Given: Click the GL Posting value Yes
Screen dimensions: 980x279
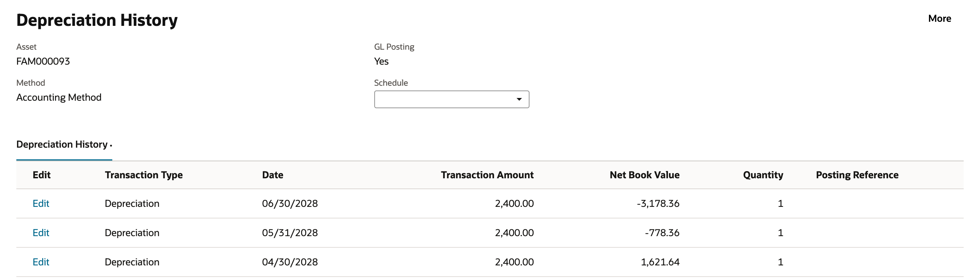Looking at the screenshot, I should (x=381, y=61).
